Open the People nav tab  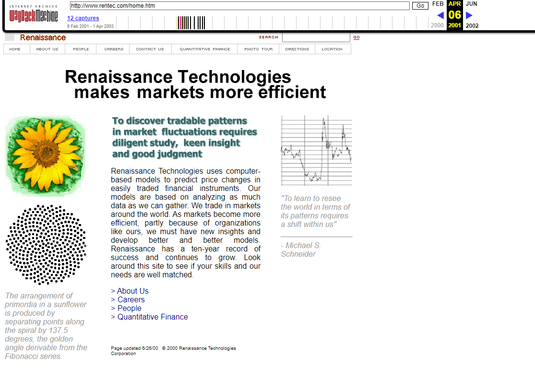point(81,49)
